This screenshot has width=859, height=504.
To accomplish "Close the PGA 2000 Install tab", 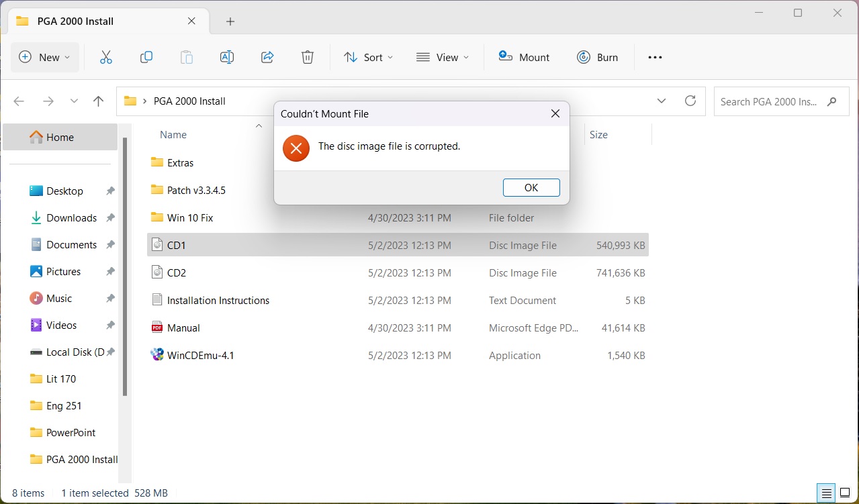I will click(x=191, y=21).
